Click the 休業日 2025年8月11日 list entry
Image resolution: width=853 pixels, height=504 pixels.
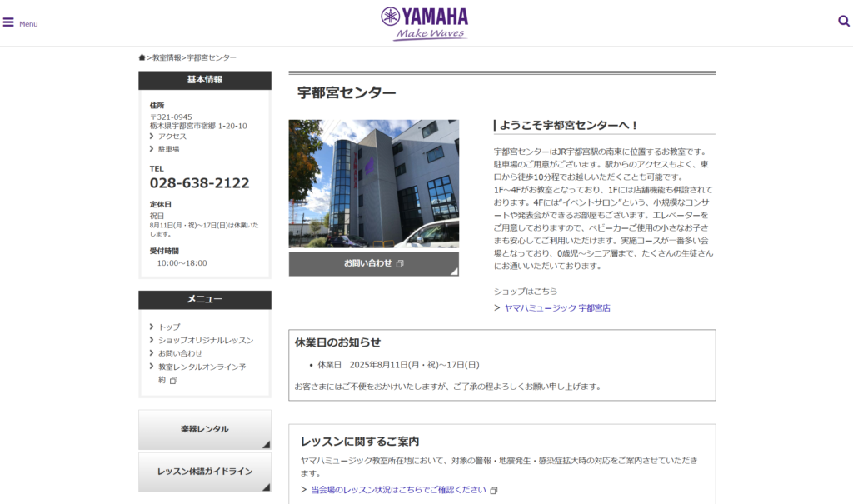tap(398, 365)
